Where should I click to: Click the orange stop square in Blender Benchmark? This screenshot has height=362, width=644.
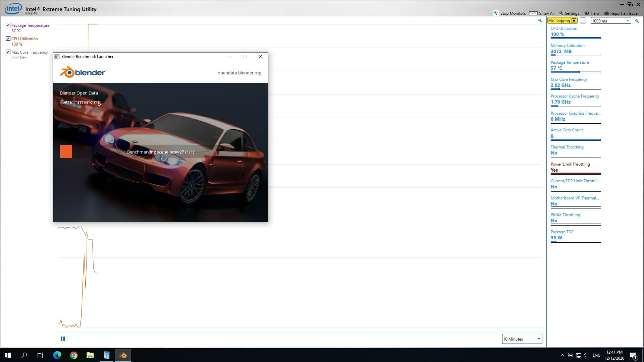(66, 152)
